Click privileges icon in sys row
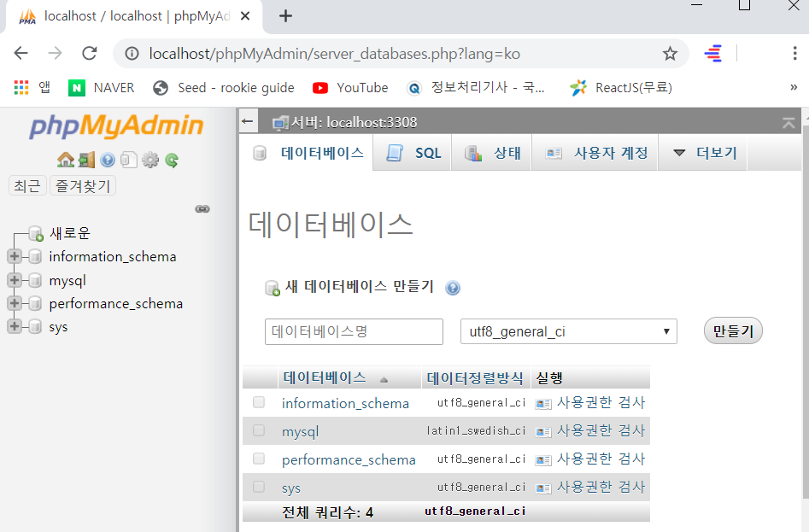 (x=542, y=488)
